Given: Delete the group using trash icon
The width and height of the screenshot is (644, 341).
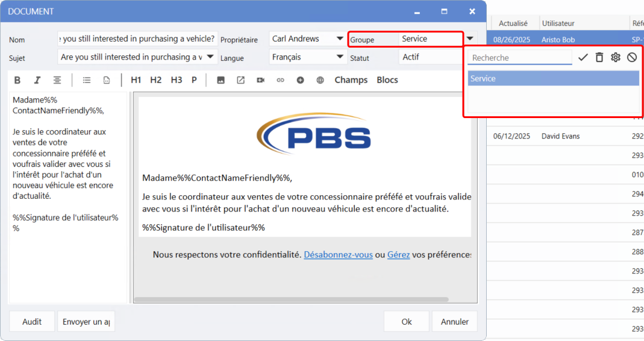Looking at the screenshot, I should tap(599, 58).
